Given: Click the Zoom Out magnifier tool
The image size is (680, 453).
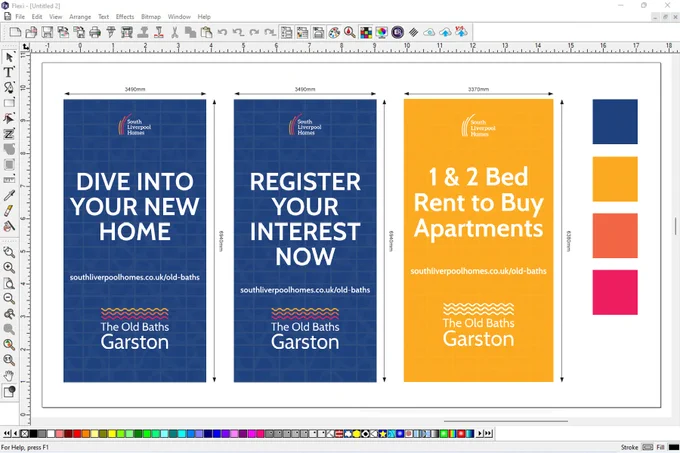Looking at the screenshot, I should [x=9, y=298].
